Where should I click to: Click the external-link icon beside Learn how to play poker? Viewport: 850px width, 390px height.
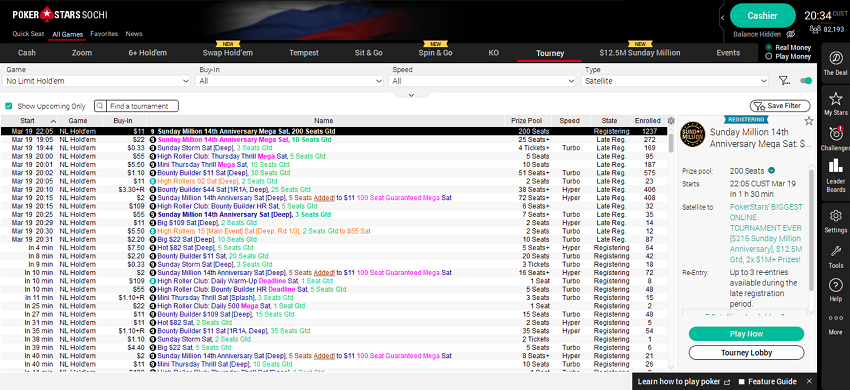(727, 381)
